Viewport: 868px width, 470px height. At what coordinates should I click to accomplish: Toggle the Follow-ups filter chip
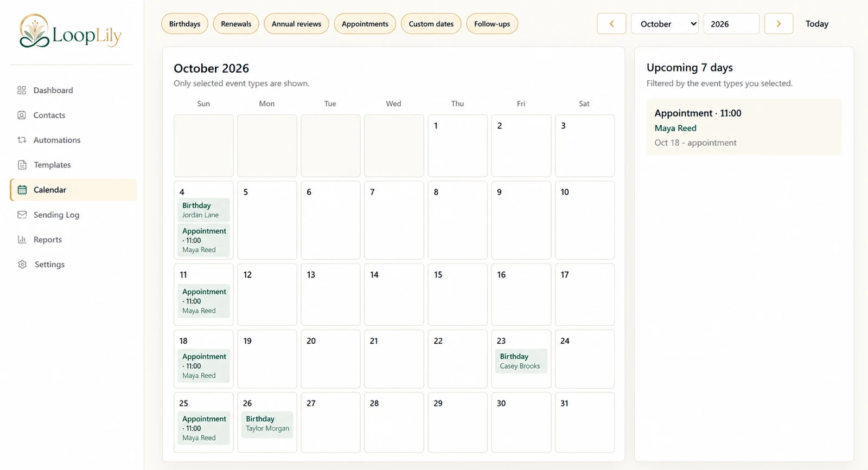(492, 24)
